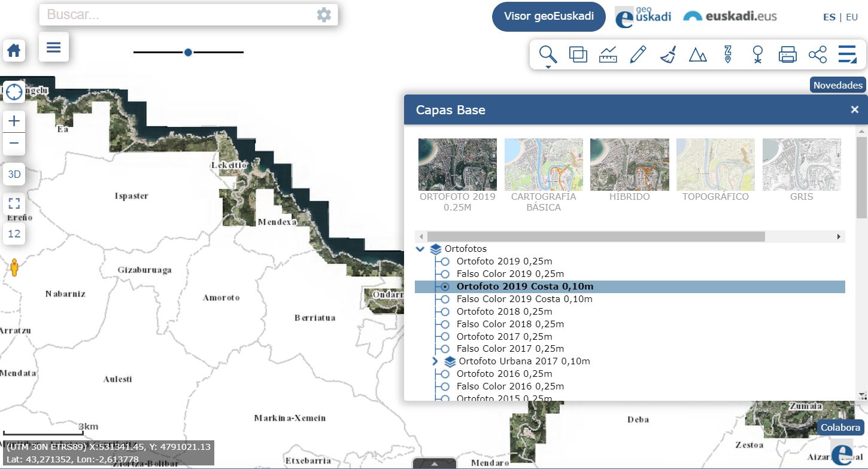Expand Ortofoto Urbana 2017 0,10m group

click(x=435, y=361)
